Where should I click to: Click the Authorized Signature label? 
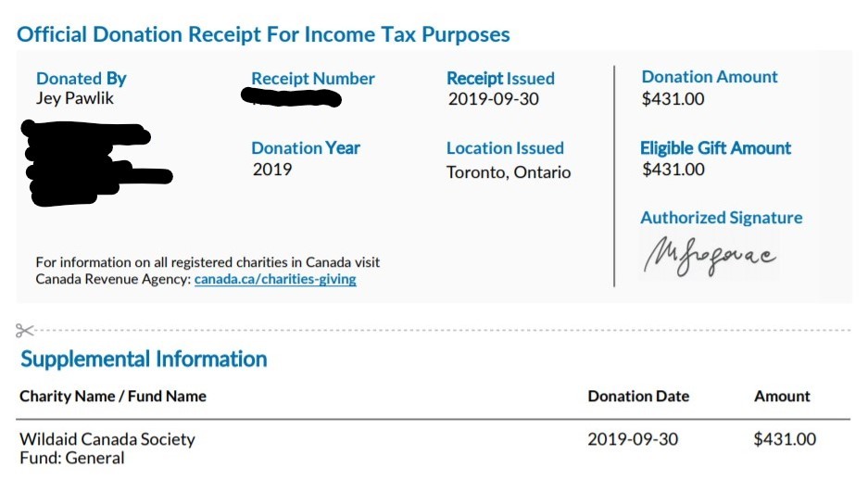tap(721, 218)
